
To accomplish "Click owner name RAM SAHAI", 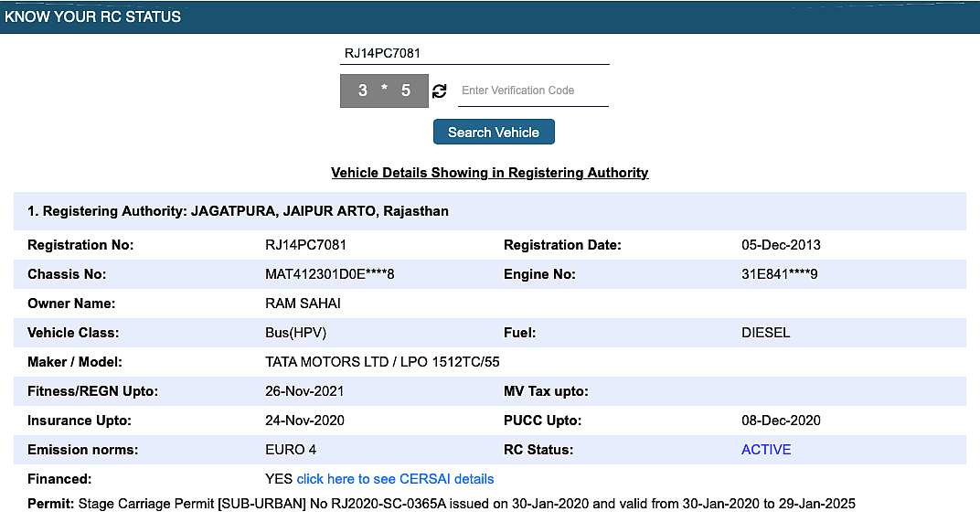I will [x=303, y=304].
